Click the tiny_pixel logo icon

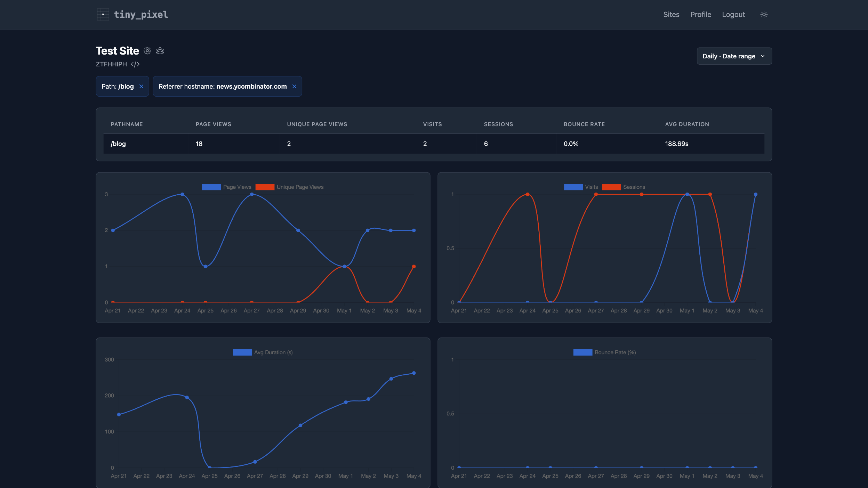103,15
